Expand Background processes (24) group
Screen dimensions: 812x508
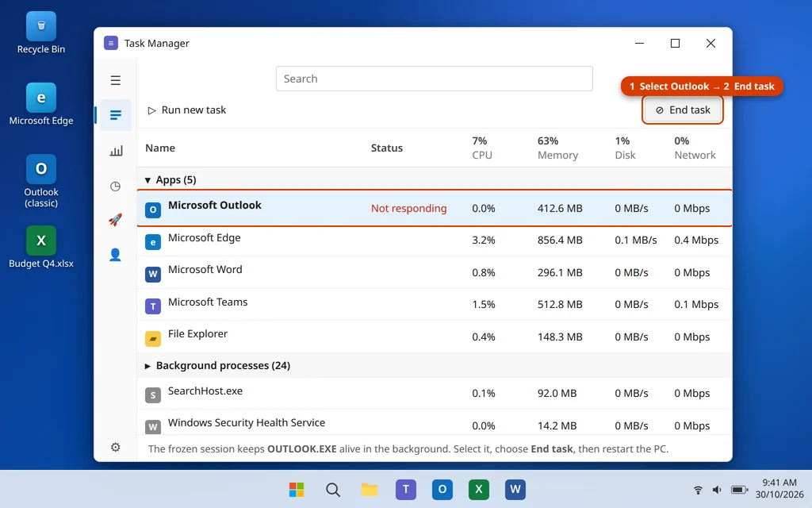tap(147, 366)
